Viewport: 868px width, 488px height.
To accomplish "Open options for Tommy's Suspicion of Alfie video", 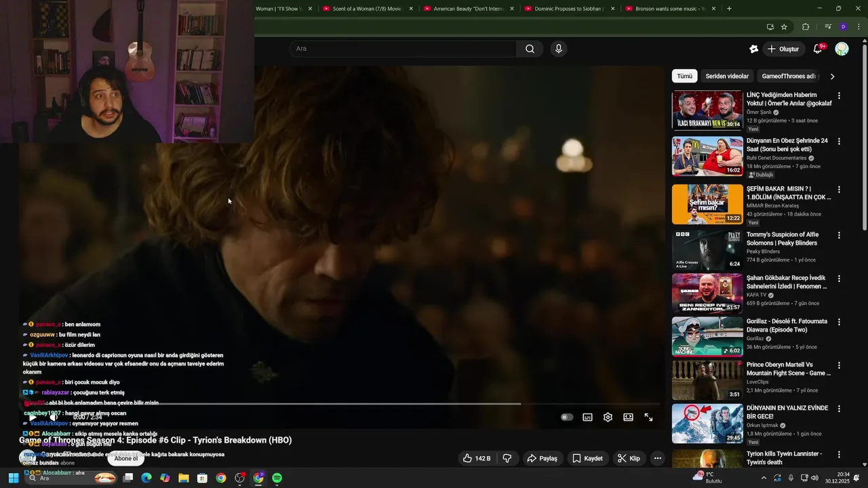I will coord(839,235).
